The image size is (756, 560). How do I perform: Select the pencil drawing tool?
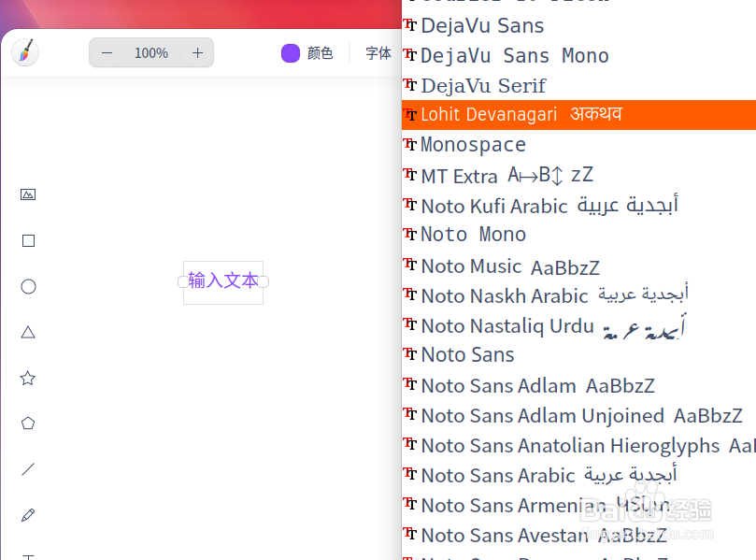tap(28, 515)
